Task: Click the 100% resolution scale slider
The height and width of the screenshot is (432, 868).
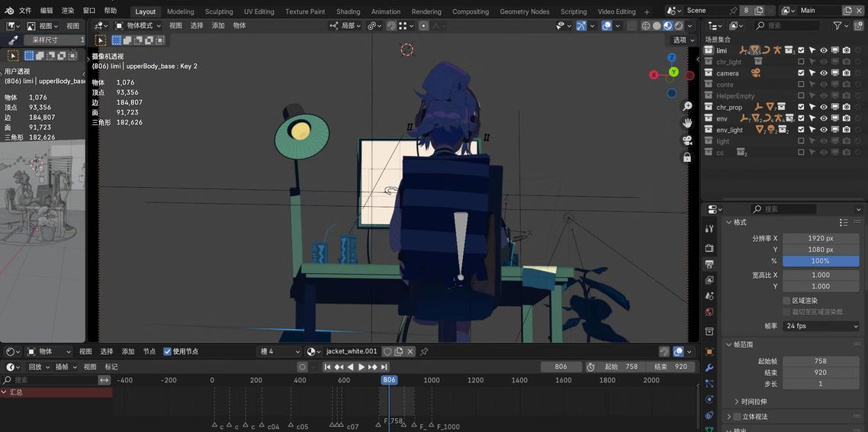Action: pos(821,261)
